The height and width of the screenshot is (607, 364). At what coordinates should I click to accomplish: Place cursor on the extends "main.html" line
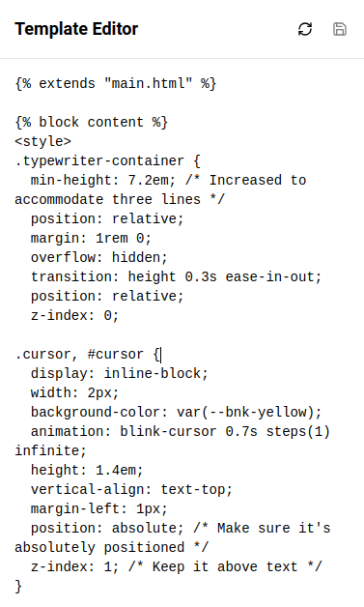[116, 84]
